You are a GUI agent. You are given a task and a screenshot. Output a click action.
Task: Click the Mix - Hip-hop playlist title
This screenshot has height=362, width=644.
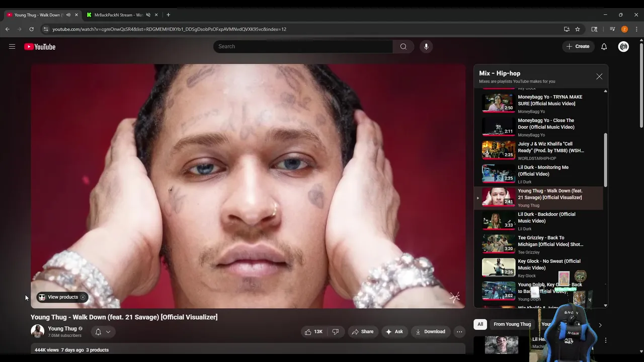[x=500, y=73]
